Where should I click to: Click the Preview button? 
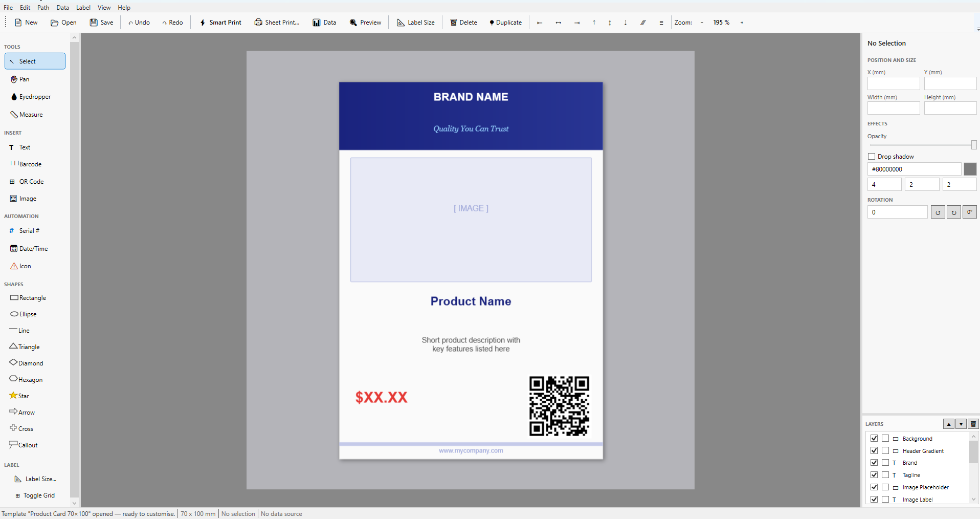(x=366, y=23)
